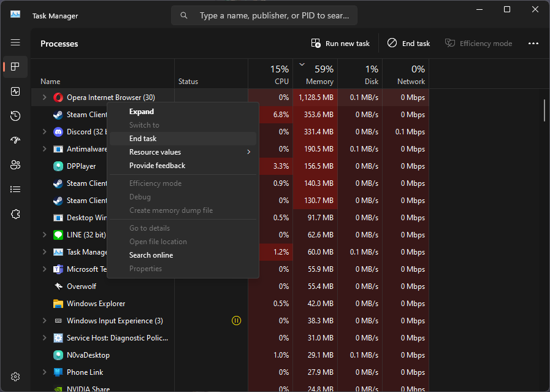Select the Windows Explorer process row name
Screen dimensions: 550x392
pos(96,304)
